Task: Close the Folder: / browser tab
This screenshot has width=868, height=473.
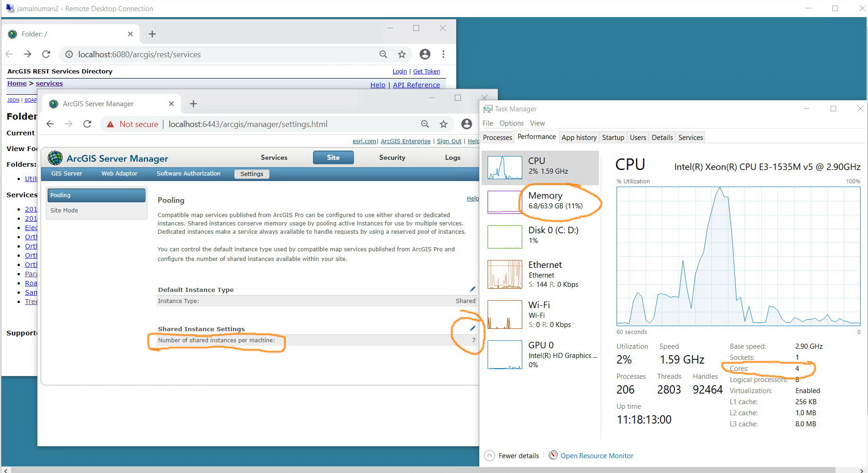Action: coord(130,34)
